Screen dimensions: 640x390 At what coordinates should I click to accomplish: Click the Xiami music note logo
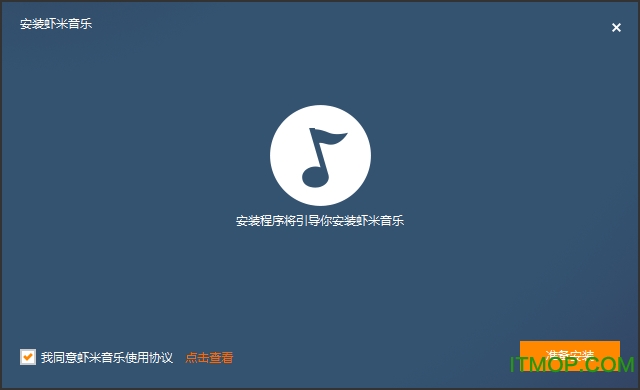(320, 155)
